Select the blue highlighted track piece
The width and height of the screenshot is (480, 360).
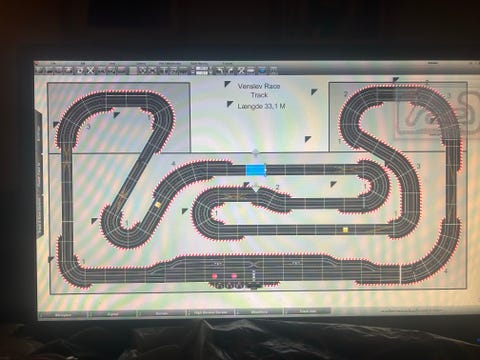pyautogui.click(x=255, y=169)
